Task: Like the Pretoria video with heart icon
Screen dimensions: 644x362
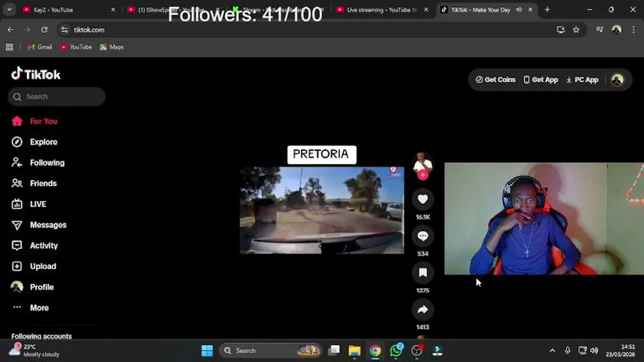Action: click(423, 200)
